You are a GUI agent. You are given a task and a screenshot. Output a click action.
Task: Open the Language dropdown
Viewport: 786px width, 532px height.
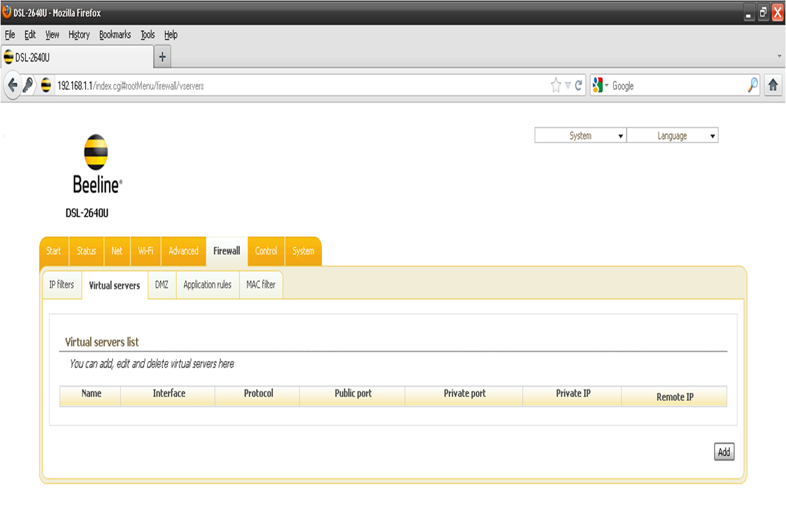click(x=672, y=136)
